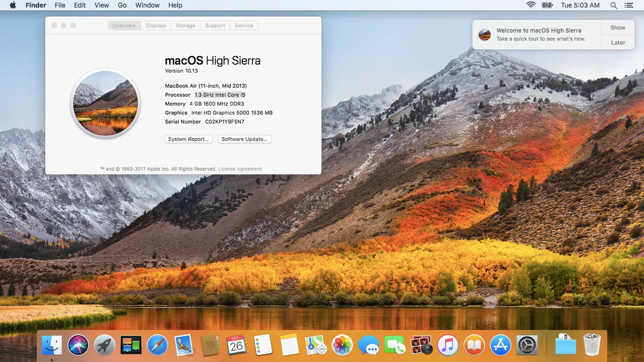Open the Apple menu
Screen dimensions: 644x362
tap(13, 5)
